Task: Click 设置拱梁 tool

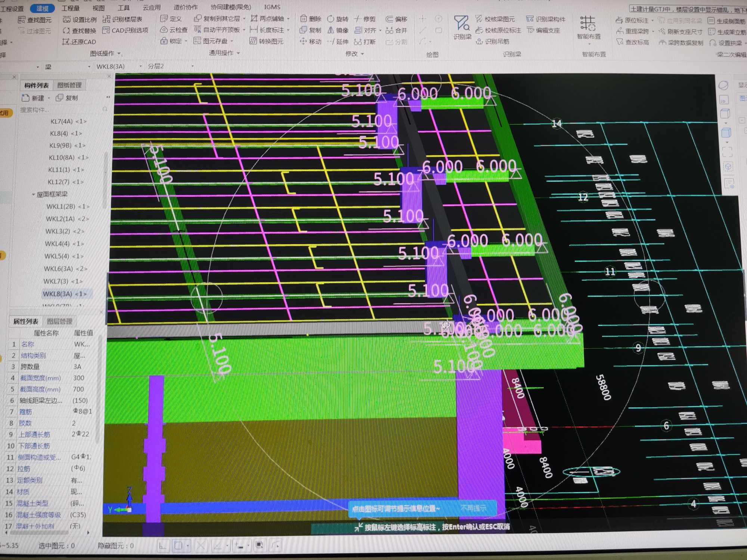Action: point(726,43)
